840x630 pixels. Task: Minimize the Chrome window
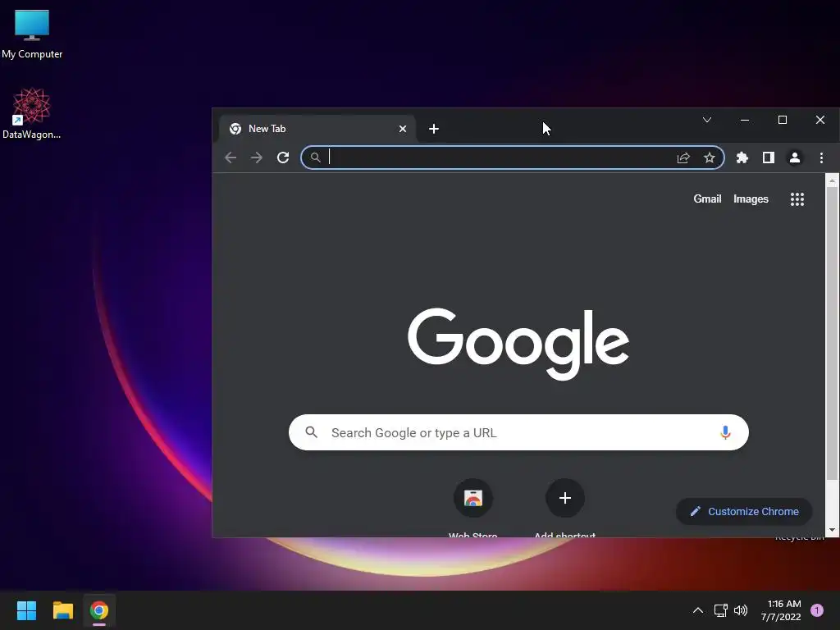tap(745, 120)
